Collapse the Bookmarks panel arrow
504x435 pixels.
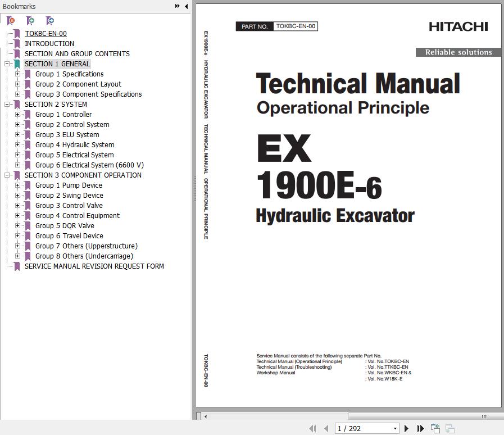coord(186,6)
